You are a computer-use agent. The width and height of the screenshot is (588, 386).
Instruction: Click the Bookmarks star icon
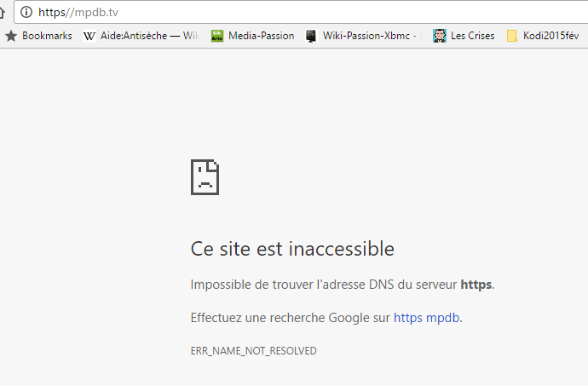11,36
